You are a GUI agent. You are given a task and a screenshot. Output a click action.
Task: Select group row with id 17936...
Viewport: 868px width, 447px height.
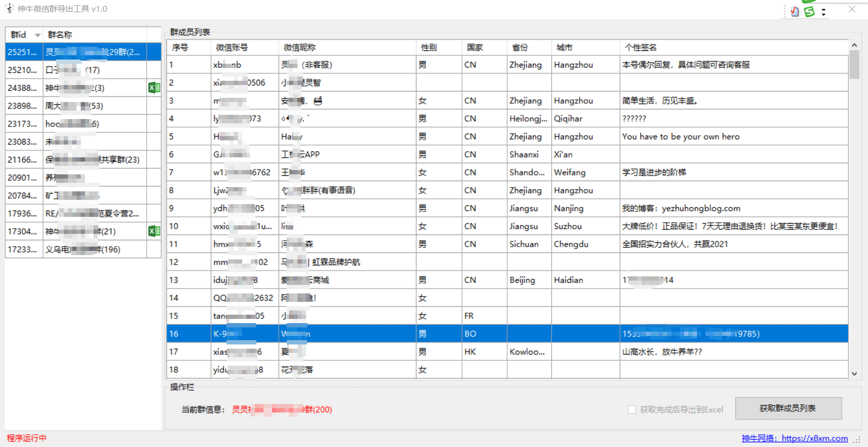83,214
